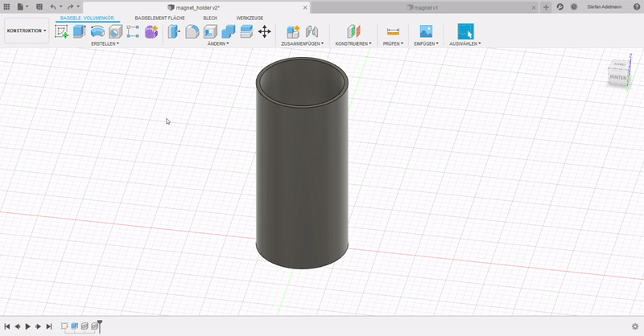644x336 pixels.
Task: Select the Revolve tool
Action: tap(97, 32)
